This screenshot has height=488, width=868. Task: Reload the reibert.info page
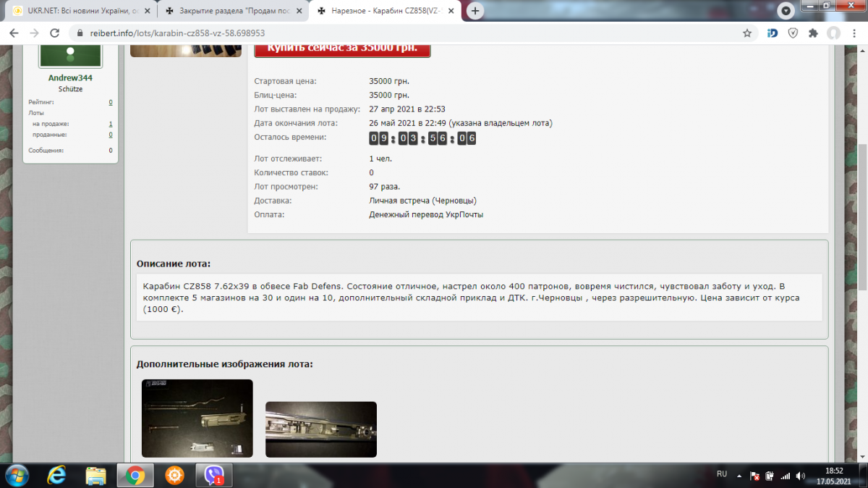[x=54, y=33]
